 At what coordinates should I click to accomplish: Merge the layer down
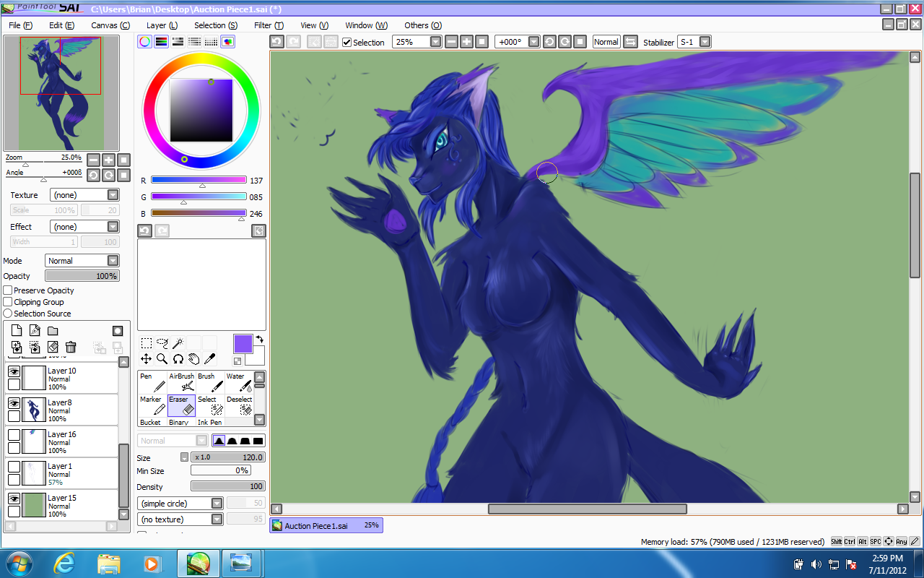35,348
